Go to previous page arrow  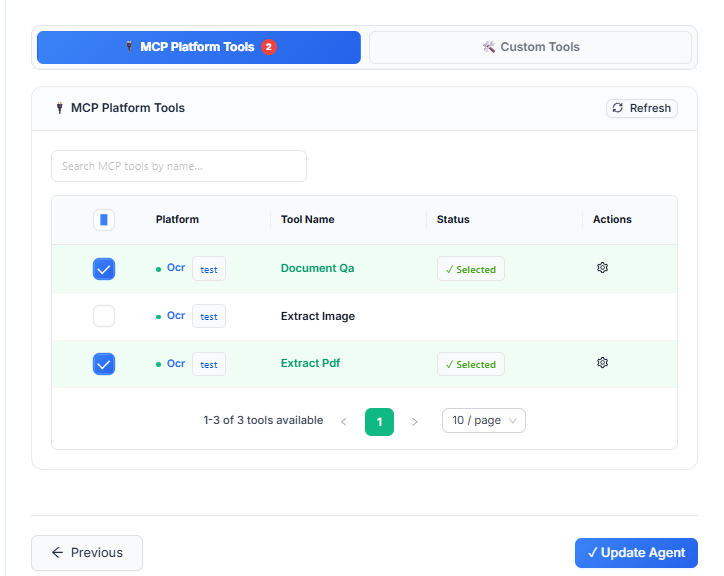click(x=344, y=422)
